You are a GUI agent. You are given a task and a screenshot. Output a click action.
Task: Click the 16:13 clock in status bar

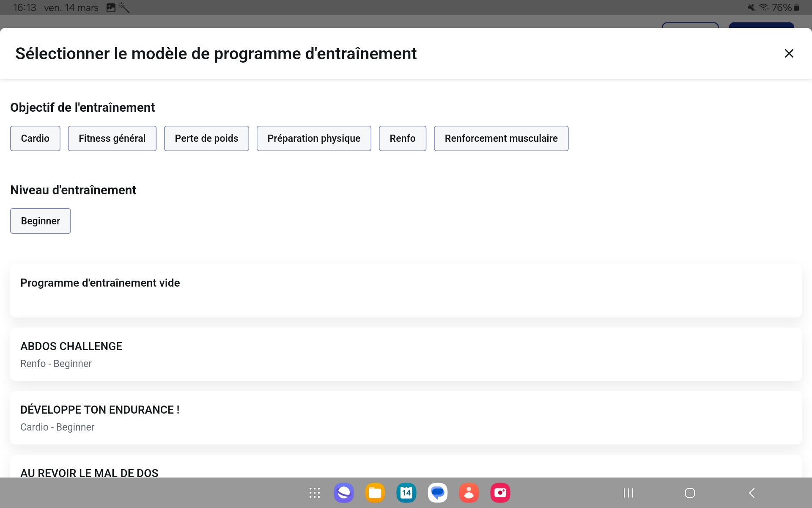coord(25,8)
